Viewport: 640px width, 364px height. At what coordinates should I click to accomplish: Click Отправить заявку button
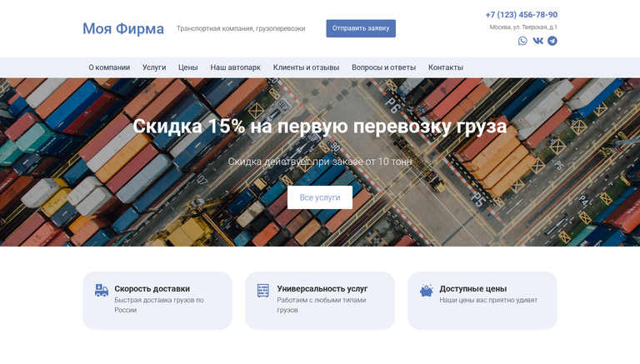[x=361, y=28]
